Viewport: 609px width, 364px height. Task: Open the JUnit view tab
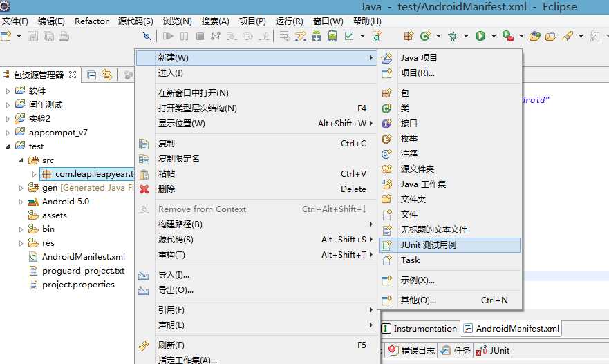click(494, 351)
